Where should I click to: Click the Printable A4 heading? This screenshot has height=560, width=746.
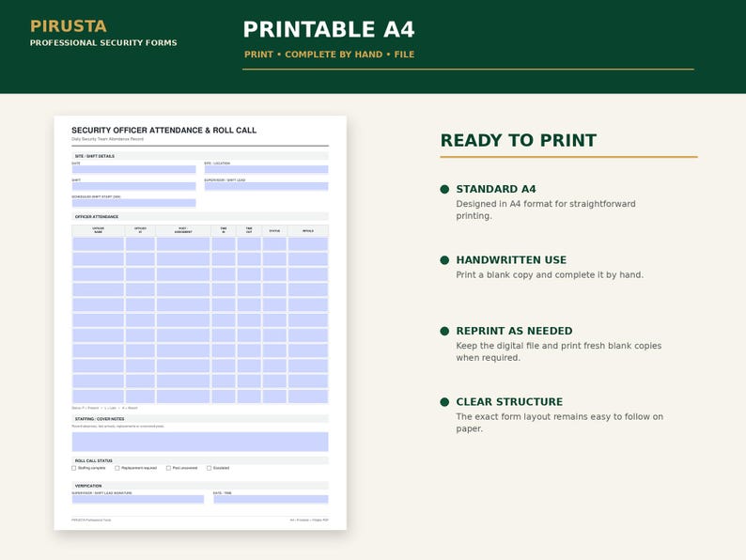[x=329, y=29]
